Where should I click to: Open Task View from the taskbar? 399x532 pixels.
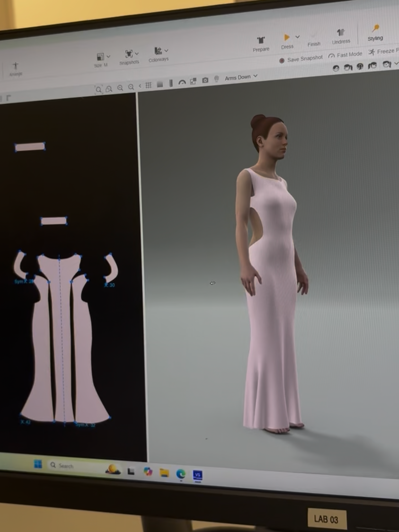[x=131, y=471]
